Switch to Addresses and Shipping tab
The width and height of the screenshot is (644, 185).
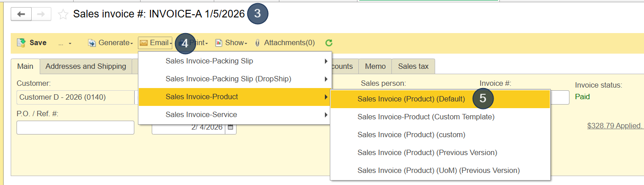coord(86,66)
